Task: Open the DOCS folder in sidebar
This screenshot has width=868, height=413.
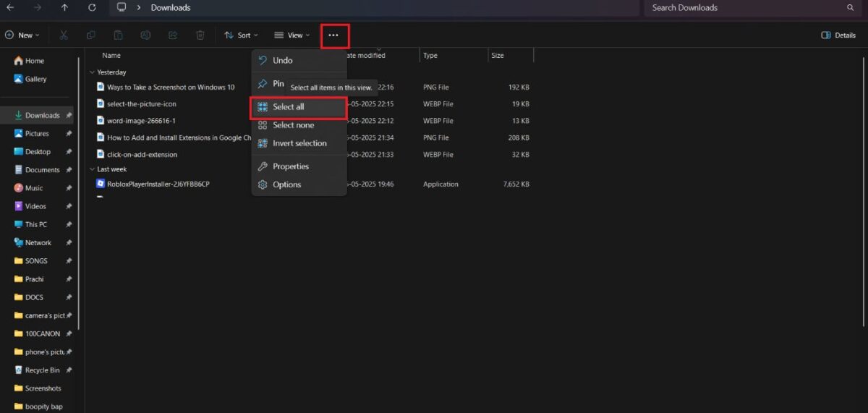Action: click(x=34, y=297)
